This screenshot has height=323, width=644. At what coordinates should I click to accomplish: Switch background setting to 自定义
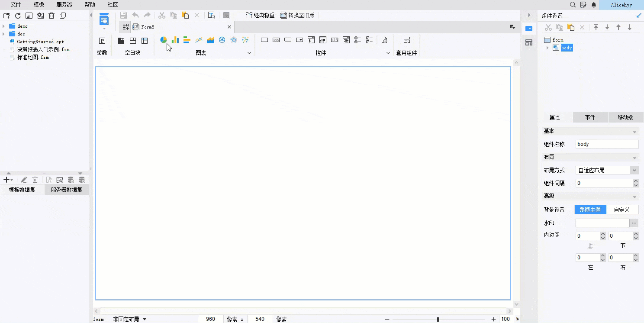pyautogui.click(x=622, y=210)
